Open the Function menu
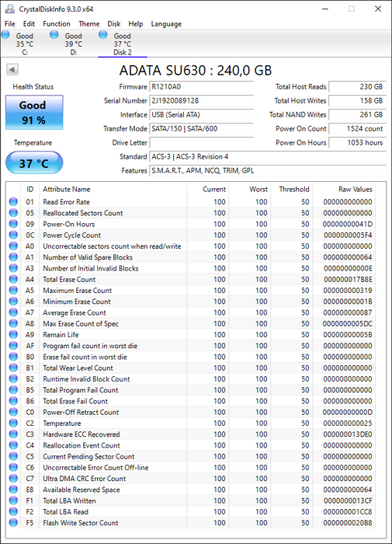Image resolution: width=392 pixels, height=544 pixels. point(57,24)
